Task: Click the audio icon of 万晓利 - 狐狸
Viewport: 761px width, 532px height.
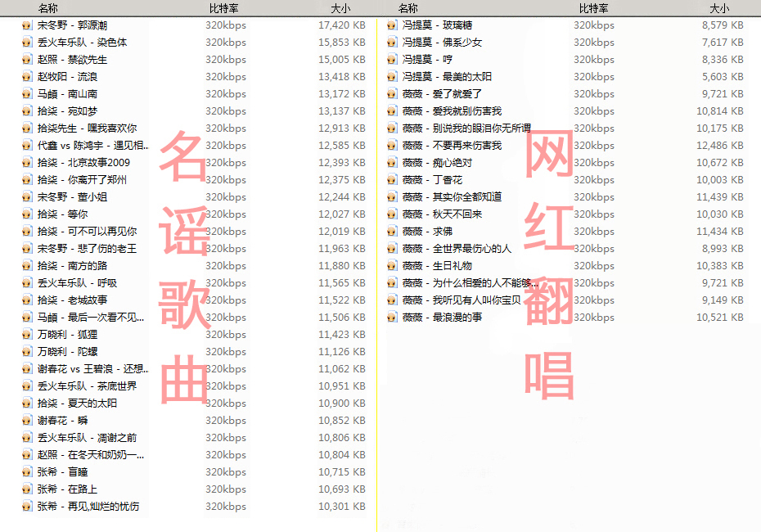Action: point(27,335)
